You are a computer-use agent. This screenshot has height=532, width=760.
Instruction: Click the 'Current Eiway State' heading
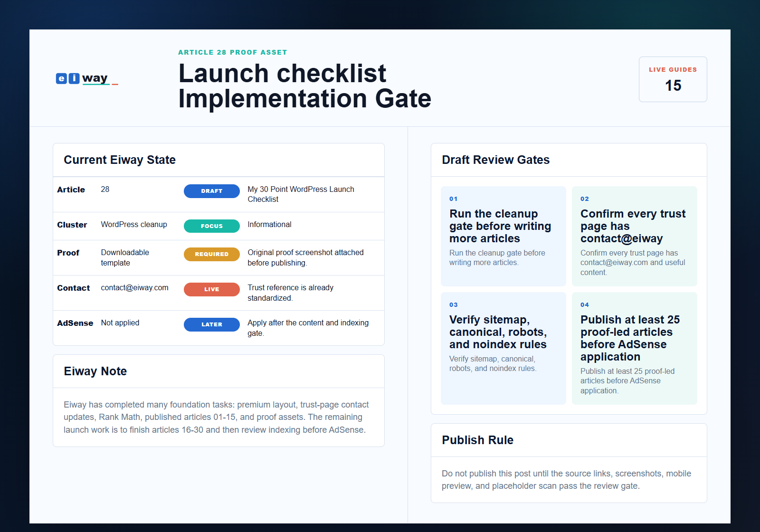click(x=120, y=160)
